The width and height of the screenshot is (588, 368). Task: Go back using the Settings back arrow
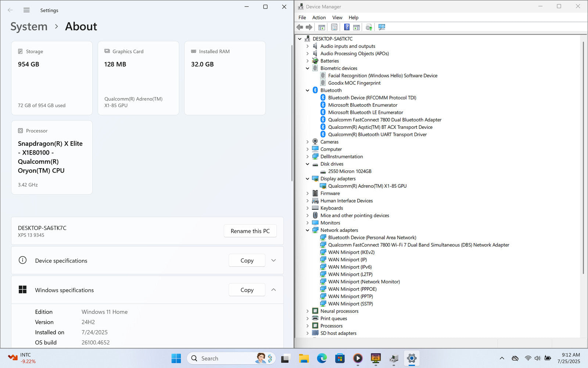(x=10, y=10)
